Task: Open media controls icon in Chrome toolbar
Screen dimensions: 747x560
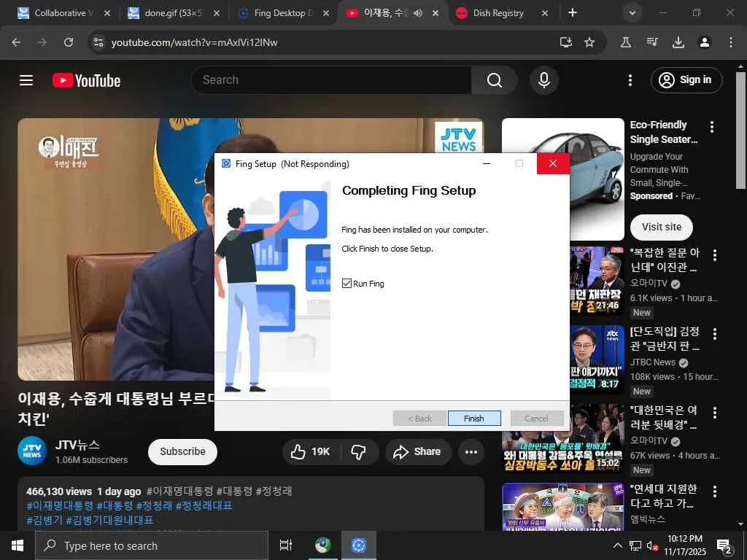Action: point(652,42)
